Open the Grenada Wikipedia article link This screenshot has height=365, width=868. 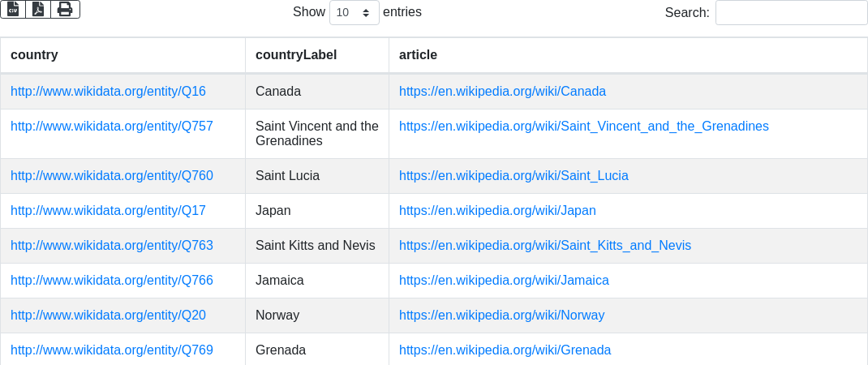pos(505,350)
